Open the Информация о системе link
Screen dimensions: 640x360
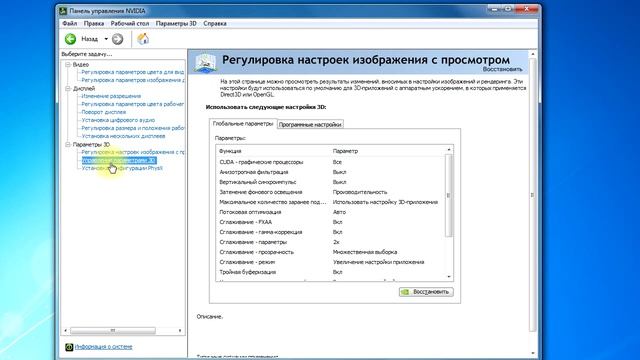point(103,347)
